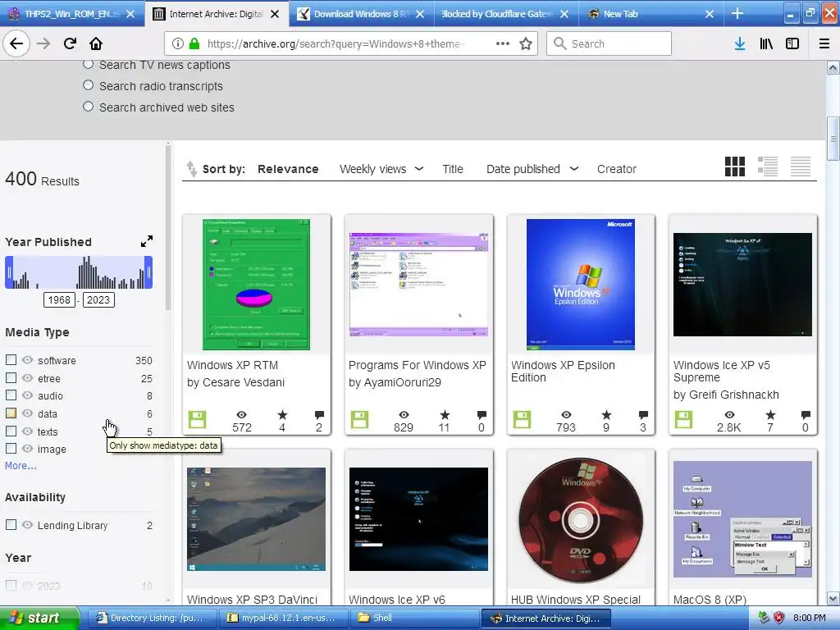Switch results to tile grid view
The height and width of the screenshot is (630, 840).
point(734,167)
